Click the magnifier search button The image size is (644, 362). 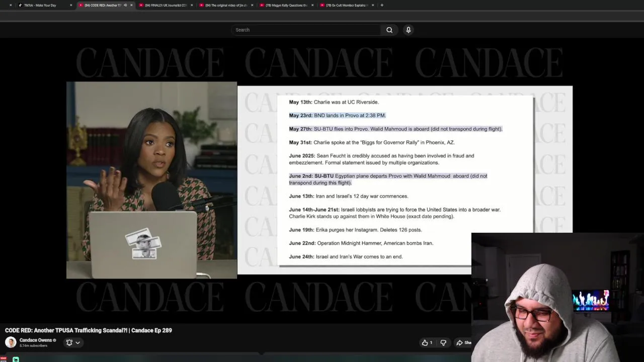[x=389, y=30]
